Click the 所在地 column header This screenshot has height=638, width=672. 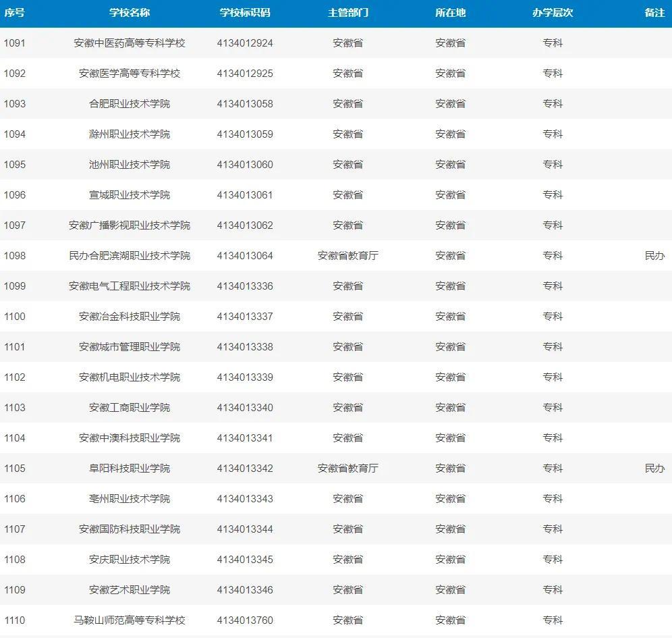pyautogui.click(x=451, y=13)
